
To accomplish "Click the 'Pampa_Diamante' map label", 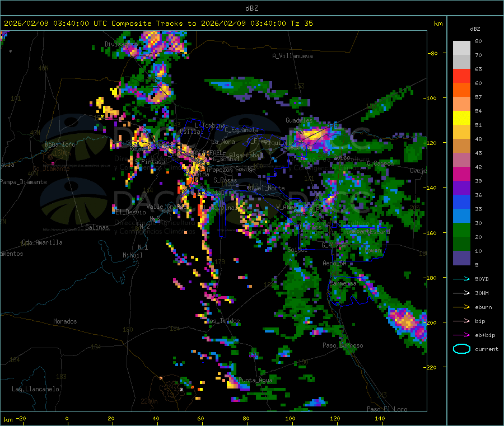I will [x=24, y=182].
